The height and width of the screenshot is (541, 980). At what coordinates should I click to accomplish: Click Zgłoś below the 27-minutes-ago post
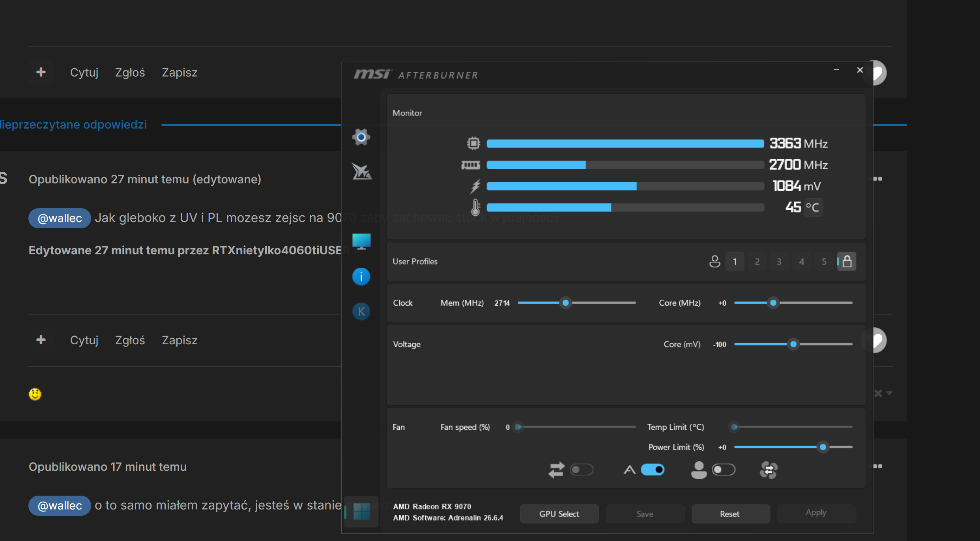[x=130, y=340]
